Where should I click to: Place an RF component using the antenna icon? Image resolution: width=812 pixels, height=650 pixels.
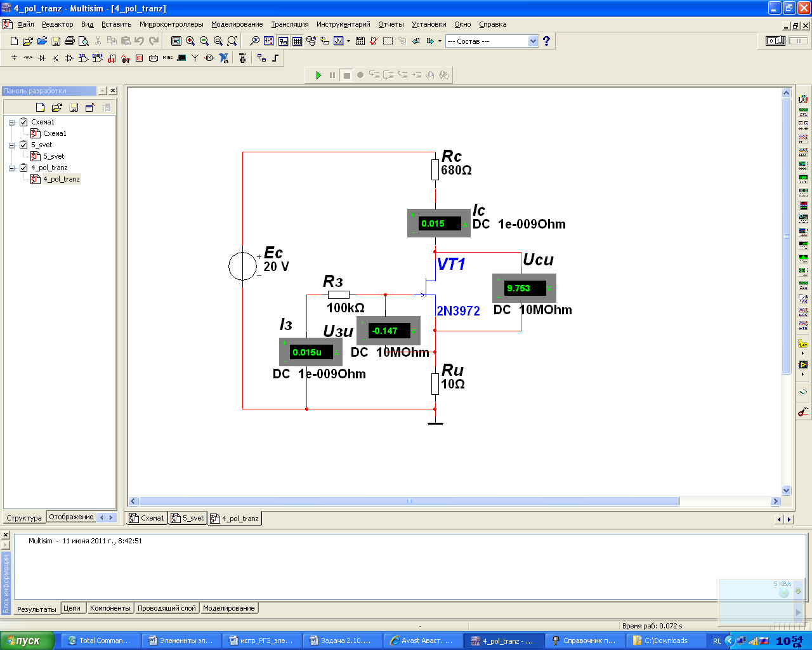coord(195,58)
